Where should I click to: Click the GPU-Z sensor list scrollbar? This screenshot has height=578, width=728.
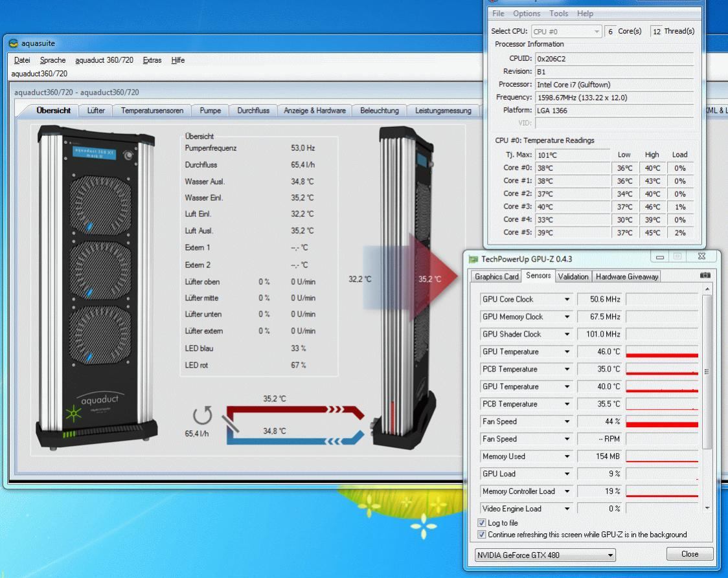click(707, 372)
